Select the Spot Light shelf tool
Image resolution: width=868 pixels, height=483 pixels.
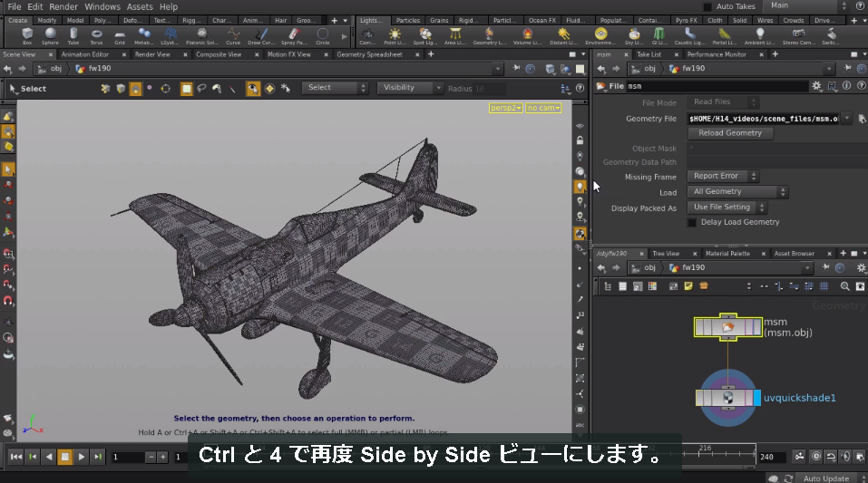tap(425, 36)
